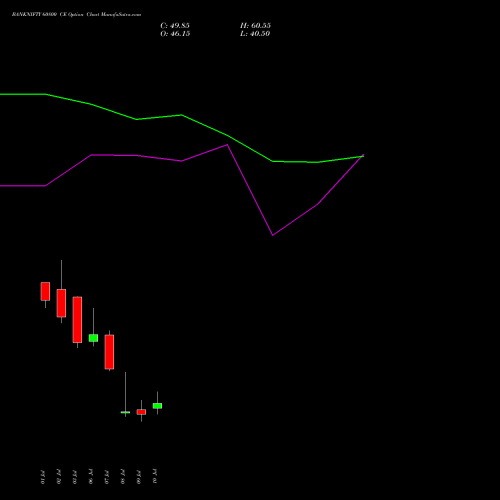Image resolution: width=500 pixels, height=500 pixels.
Task: Click the close value C: 49.85
Action: coord(175,26)
